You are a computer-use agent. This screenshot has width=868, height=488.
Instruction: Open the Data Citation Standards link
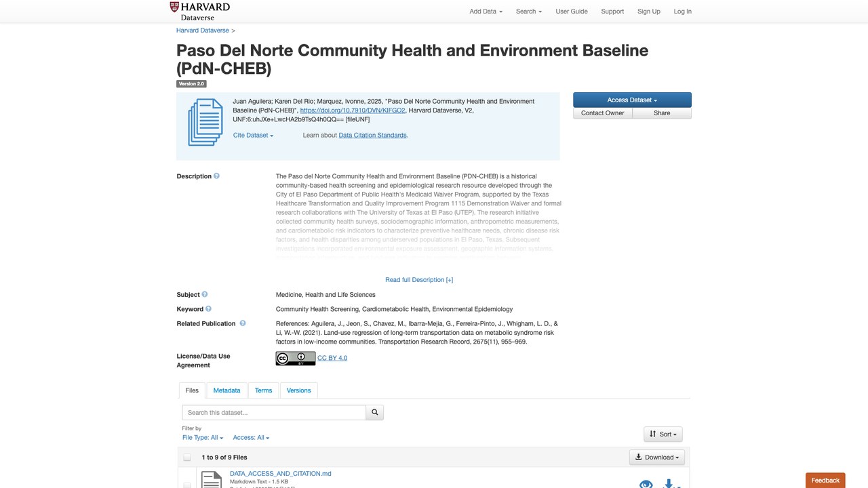click(372, 136)
